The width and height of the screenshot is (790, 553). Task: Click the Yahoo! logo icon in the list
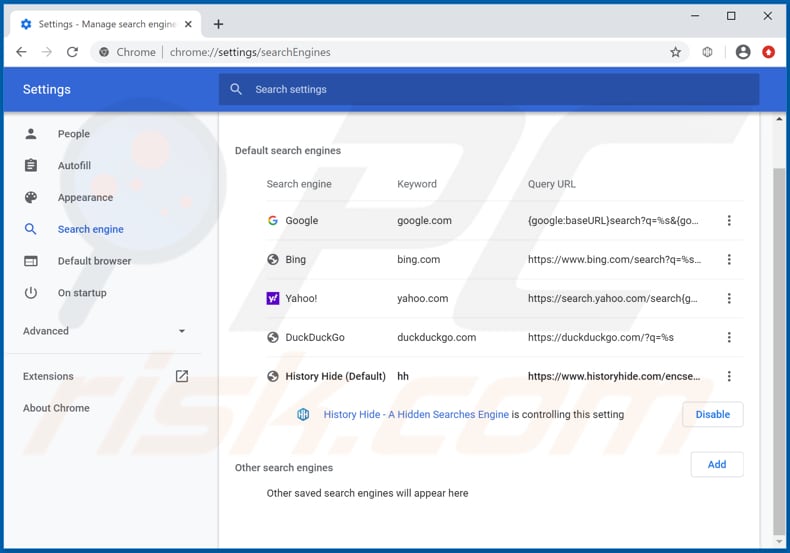273,298
